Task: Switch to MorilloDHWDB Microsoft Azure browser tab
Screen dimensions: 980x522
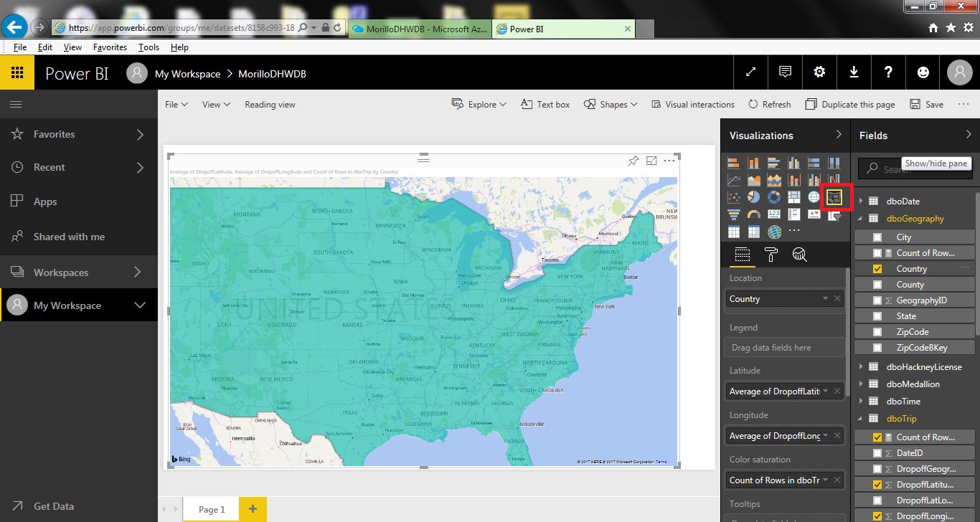Action: (420, 29)
